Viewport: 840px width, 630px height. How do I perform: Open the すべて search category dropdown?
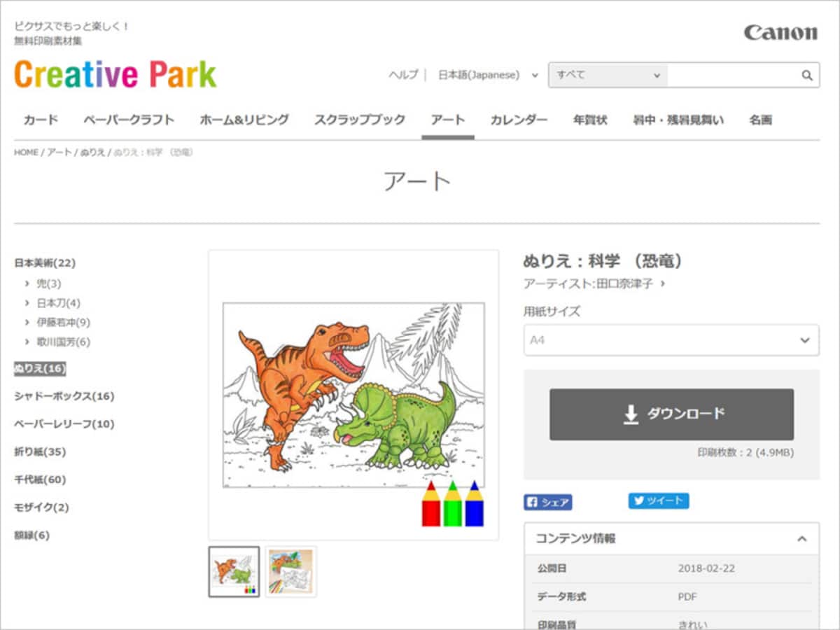pos(608,75)
